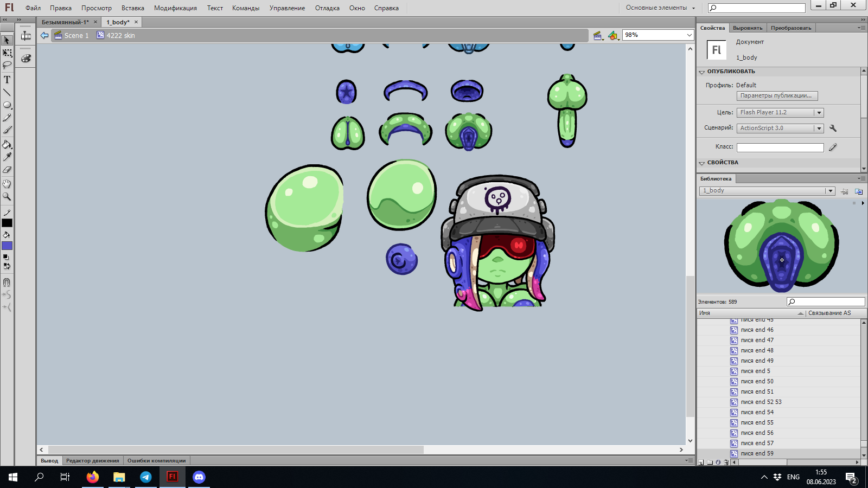Open Discord from the taskbar
The height and width of the screenshot is (488, 868).
pyautogui.click(x=199, y=477)
